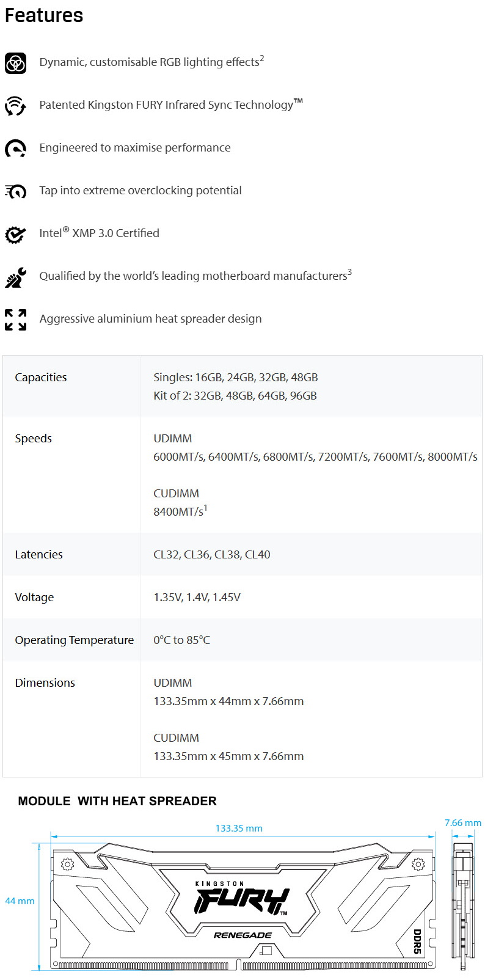The height and width of the screenshot is (980, 485).
Task: Click the Features heading
Action: click(x=44, y=15)
